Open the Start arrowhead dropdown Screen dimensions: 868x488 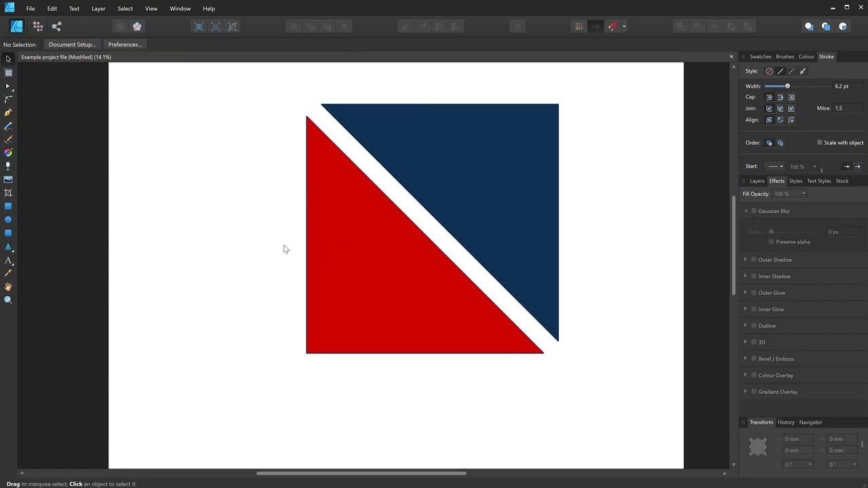pos(775,166)
